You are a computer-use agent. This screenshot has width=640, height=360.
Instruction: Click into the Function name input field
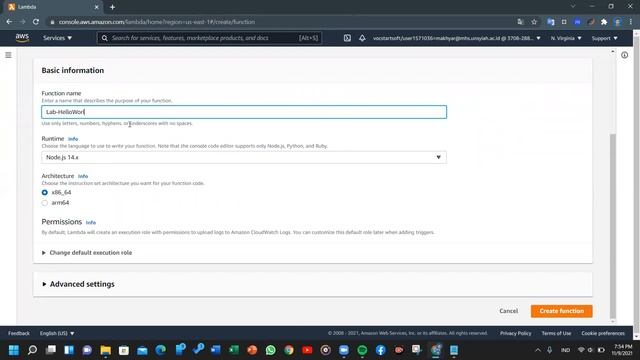click(x=244, y=112)
